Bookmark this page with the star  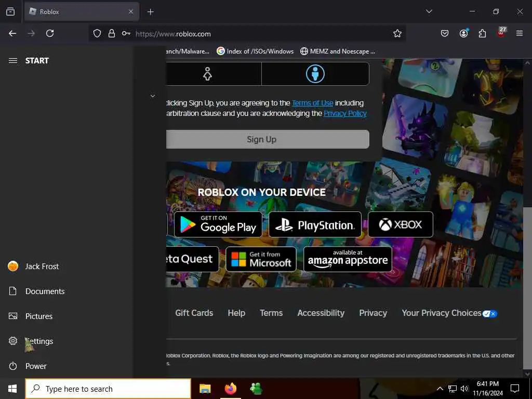tap(397, 33)
